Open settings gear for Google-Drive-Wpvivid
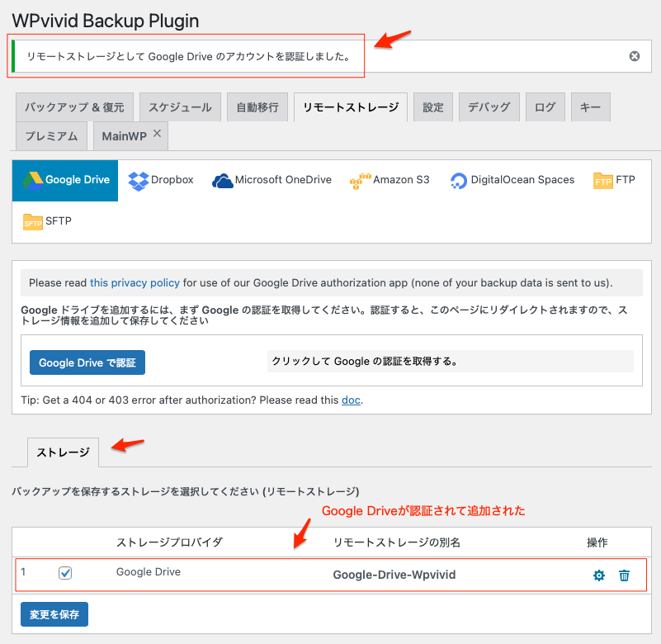This screenshot has height=644, width=661. pos(599,575)
